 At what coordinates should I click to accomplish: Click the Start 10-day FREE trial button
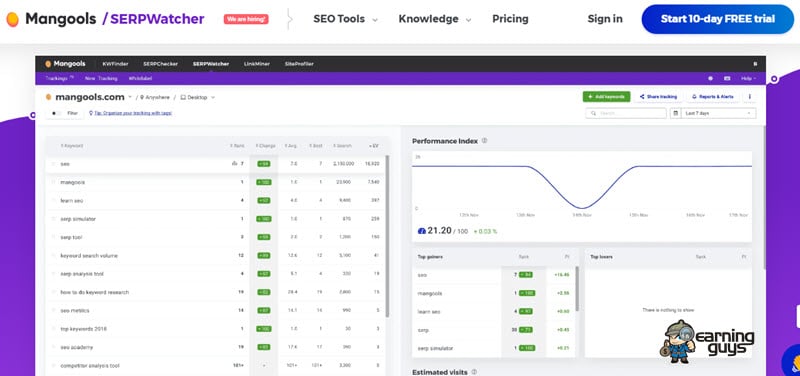[717, 19]
